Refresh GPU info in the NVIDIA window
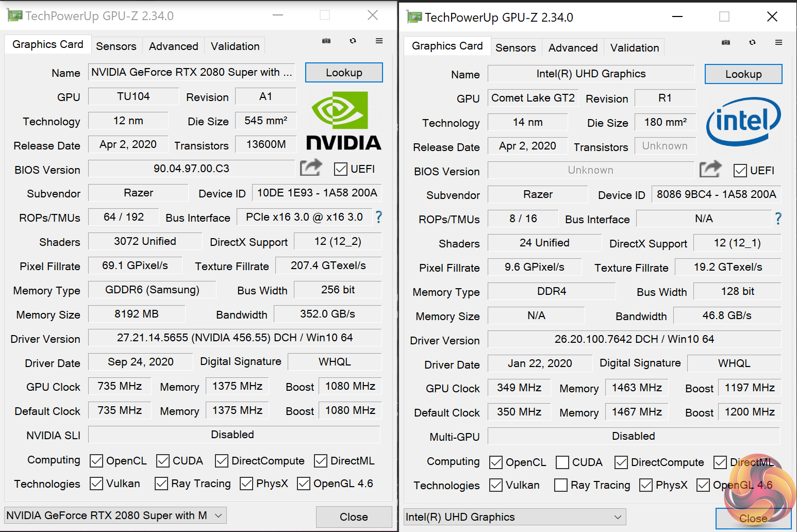 coord(353,41)
